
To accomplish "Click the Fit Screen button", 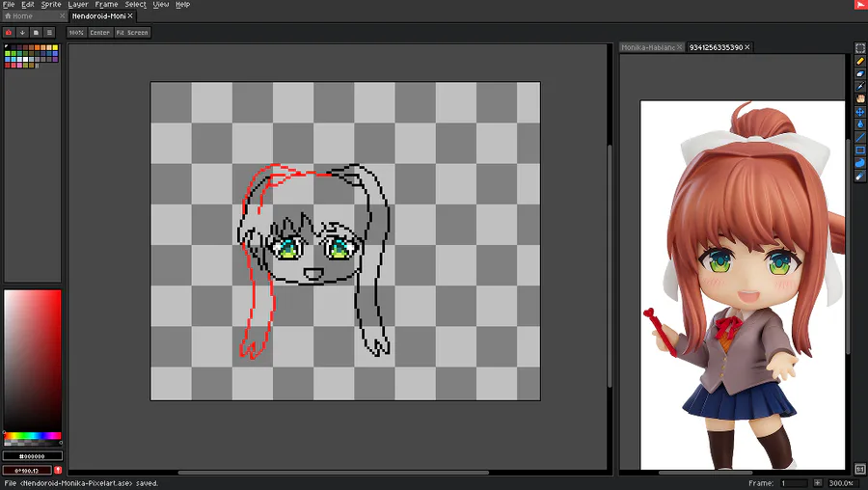I will tap(132, 33).
